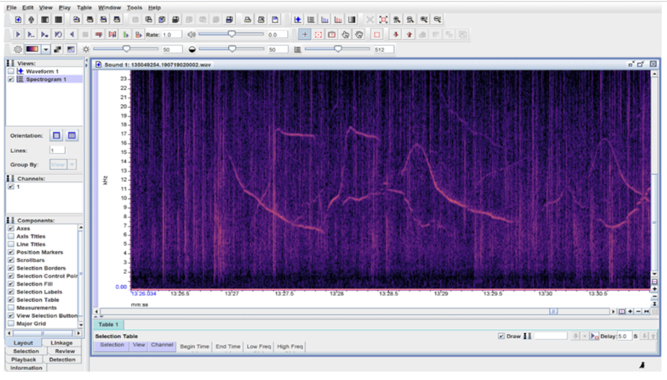Click the Begin Time column header
The width and height of the screenshot is (667, 380).
click(x=194, y=346)
